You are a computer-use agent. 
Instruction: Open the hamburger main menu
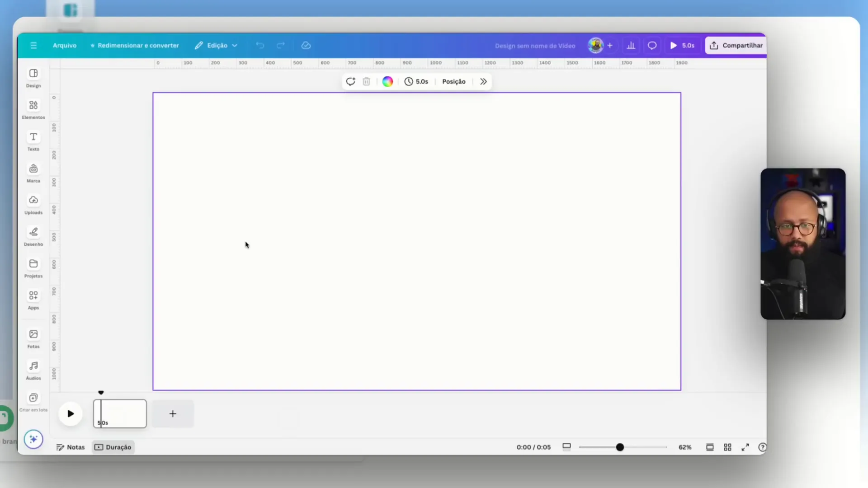(x=33, y=46)
